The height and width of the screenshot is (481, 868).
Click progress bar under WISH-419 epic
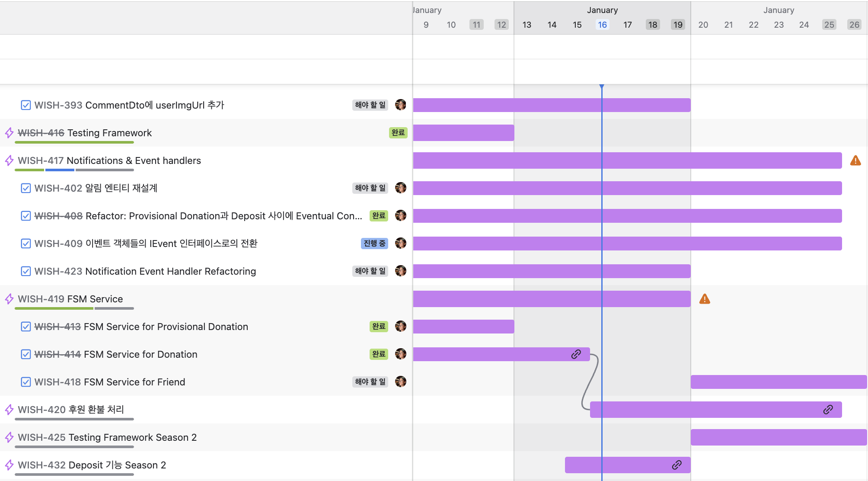pyautogui.click(x=74, y=308)
